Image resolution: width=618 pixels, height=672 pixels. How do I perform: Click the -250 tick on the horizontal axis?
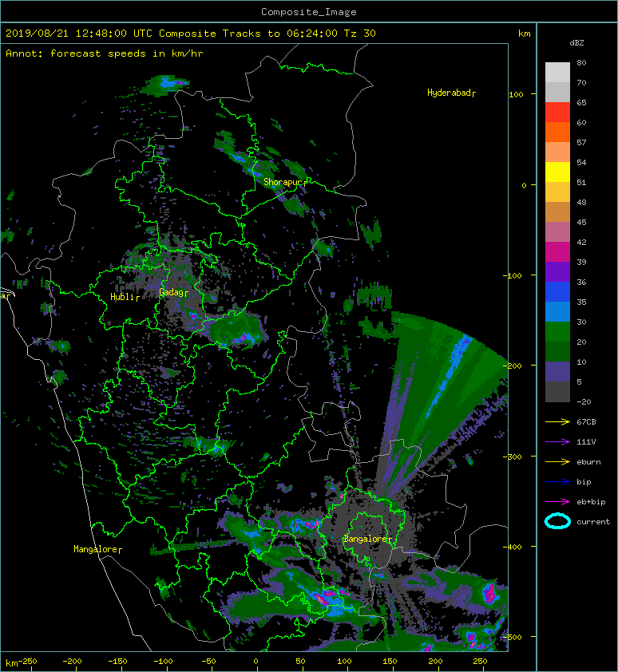pyautogui.click(x=27, y=662)
